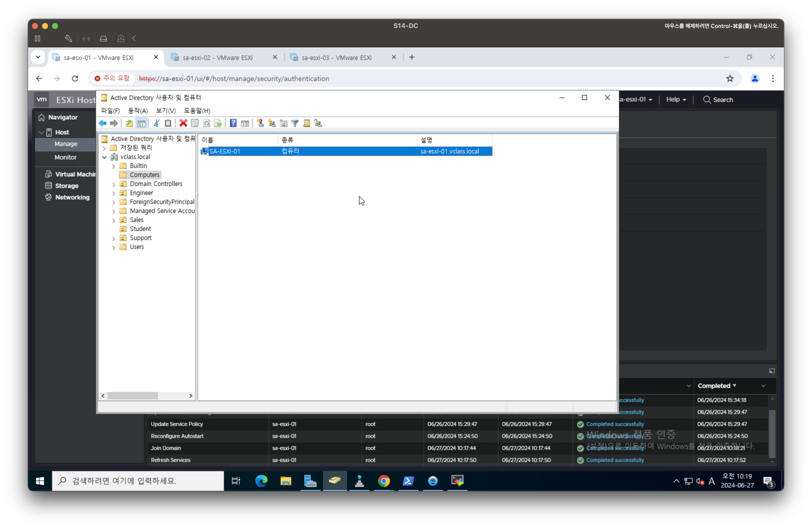Click the Properties toolbar icon
The image size is (812, 528).
(x=195, y=123)
